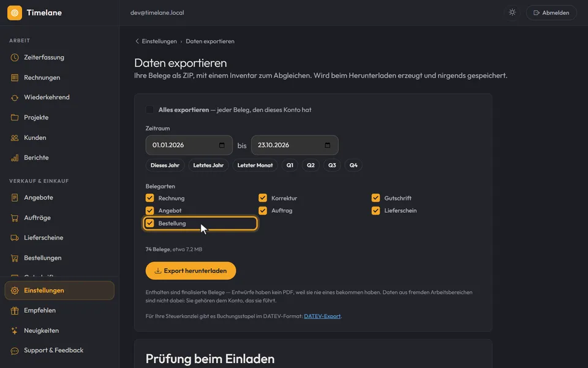This screenshot has width=588, height=368.
Task: Open calendar picker for start date
Action: coord(222,145)
